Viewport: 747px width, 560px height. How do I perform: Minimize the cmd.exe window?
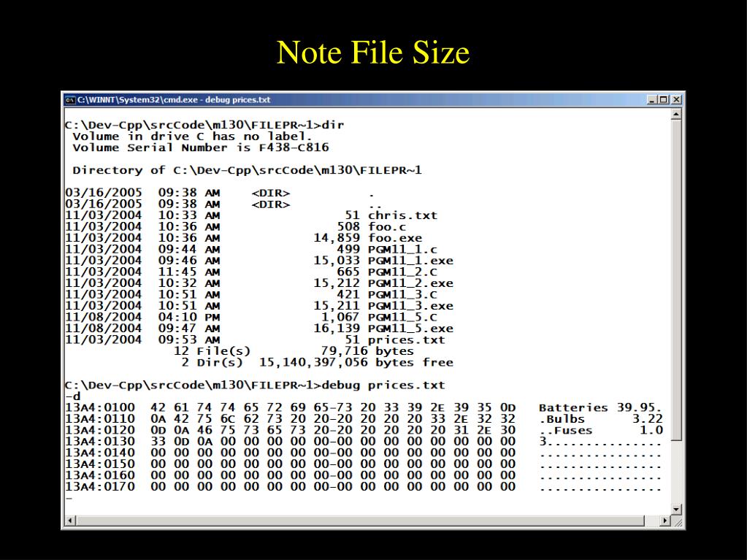(x=652, y=100)
